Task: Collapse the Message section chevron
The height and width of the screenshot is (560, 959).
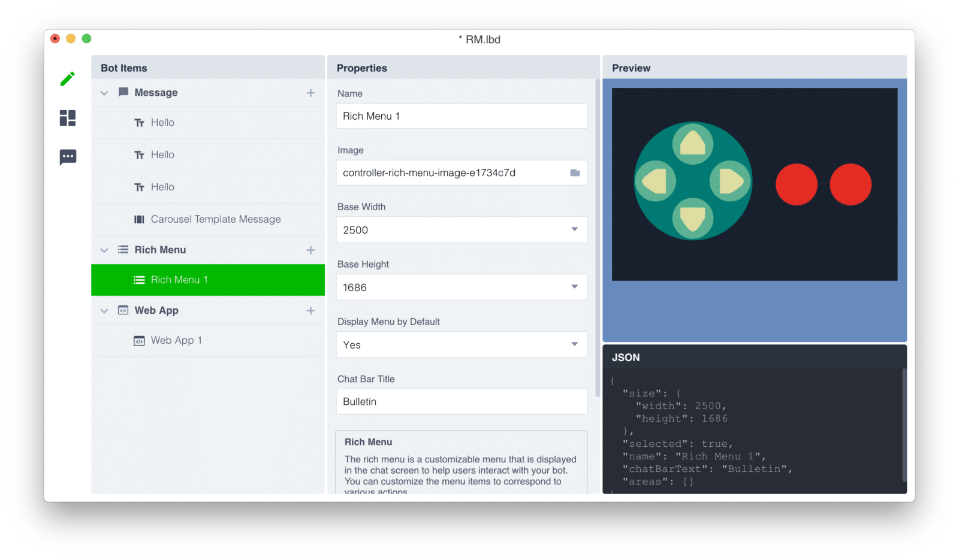Action: pos(104,93)
